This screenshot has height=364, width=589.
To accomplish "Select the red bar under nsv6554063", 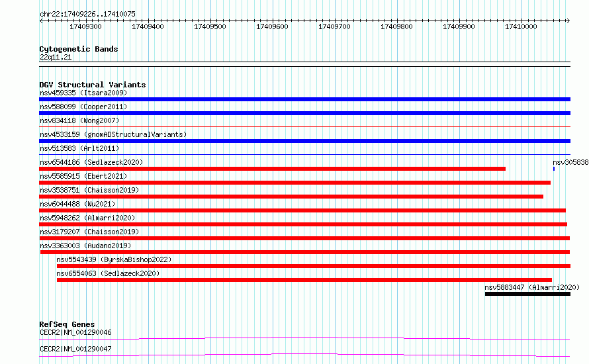I will [x=304, y=280].
